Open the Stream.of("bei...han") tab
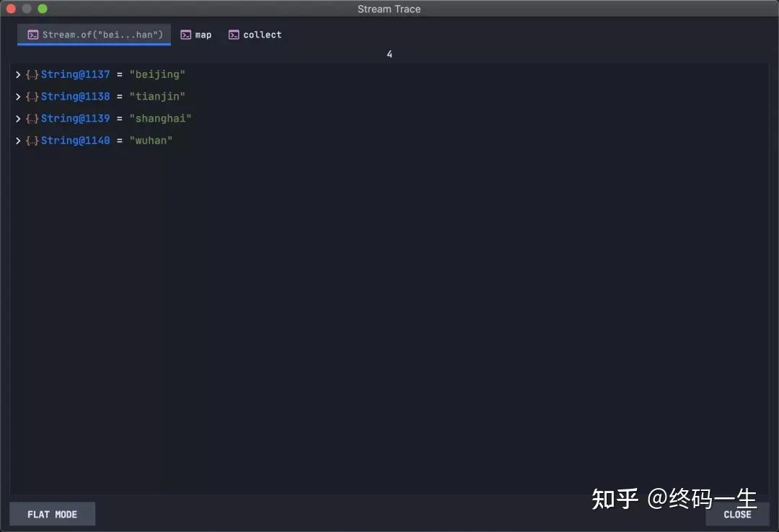The width and height of the screenshot is (779, 532). (94, 34)
